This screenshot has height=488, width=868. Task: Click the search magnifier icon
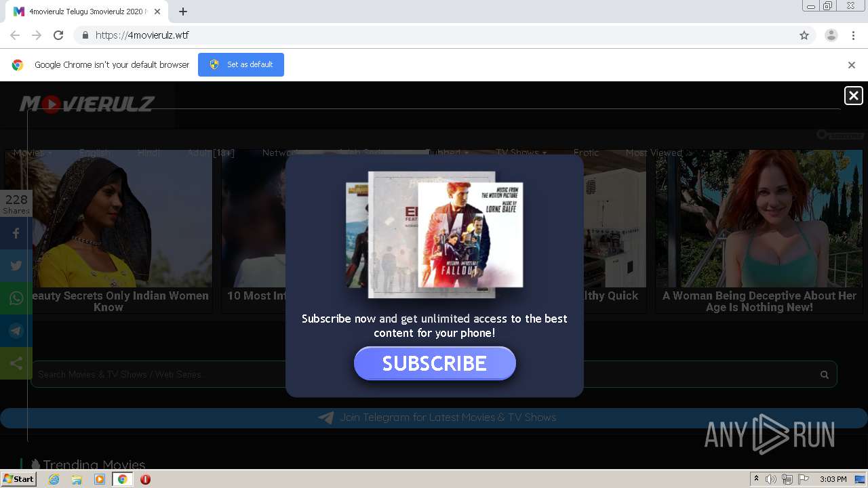point(824,374)
